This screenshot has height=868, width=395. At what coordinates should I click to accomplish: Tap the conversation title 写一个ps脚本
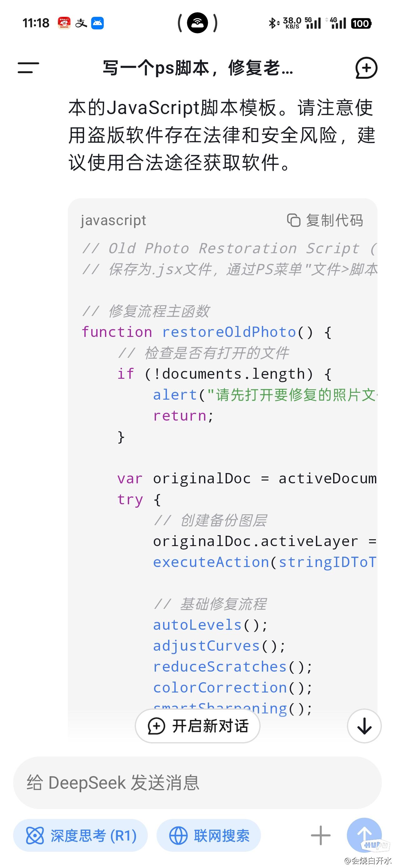pos(198,68)
